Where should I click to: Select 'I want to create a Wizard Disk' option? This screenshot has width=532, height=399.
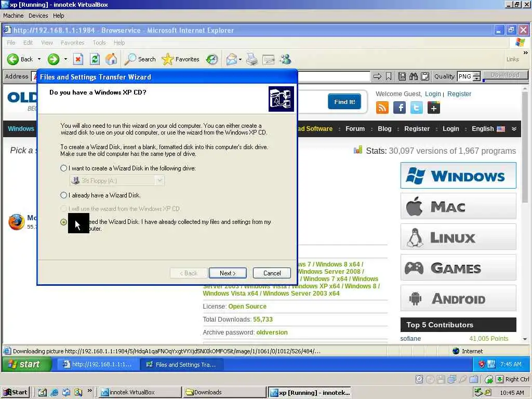click(63, 168)
